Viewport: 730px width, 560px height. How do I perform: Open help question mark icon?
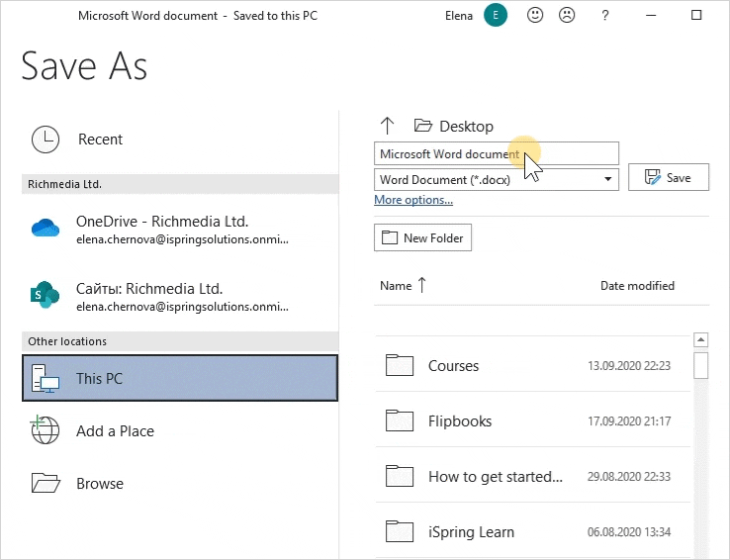604,16
